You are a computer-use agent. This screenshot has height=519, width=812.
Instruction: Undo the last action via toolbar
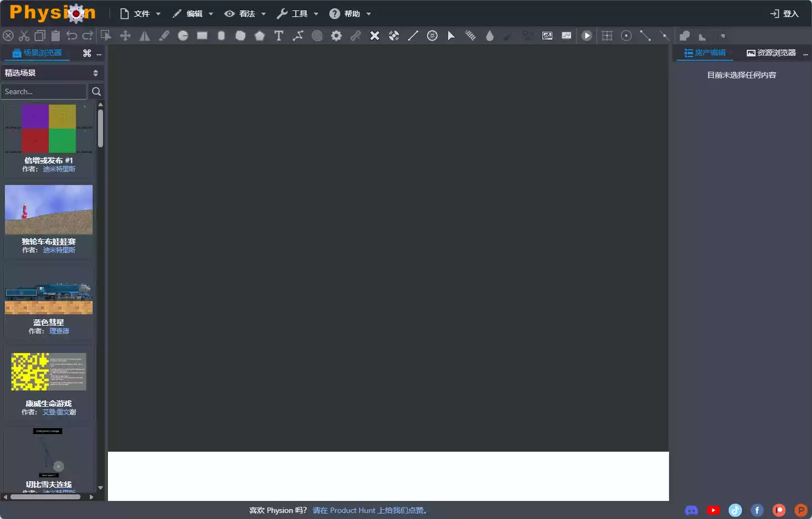coord(72,36)
